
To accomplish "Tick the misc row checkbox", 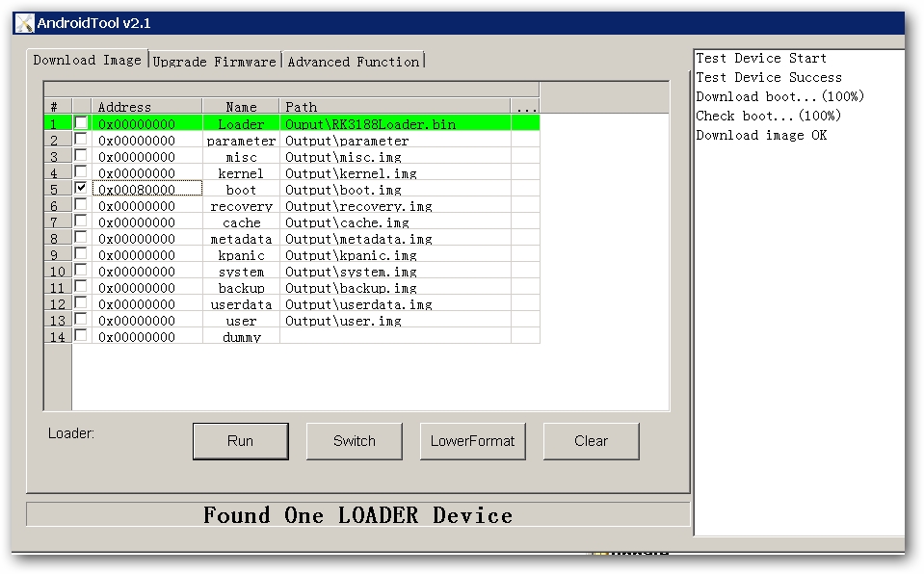I will click(81, 156).
